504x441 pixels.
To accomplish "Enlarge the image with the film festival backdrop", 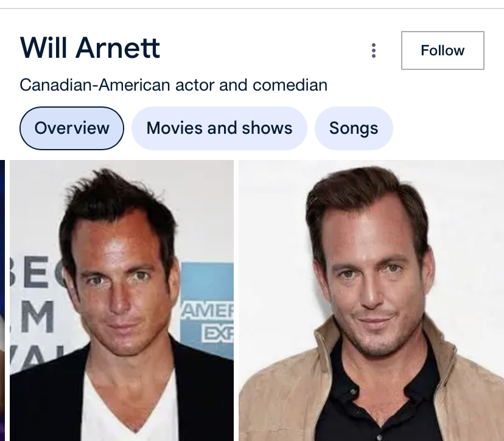I will pyautogui.click(x=122, y=300).
